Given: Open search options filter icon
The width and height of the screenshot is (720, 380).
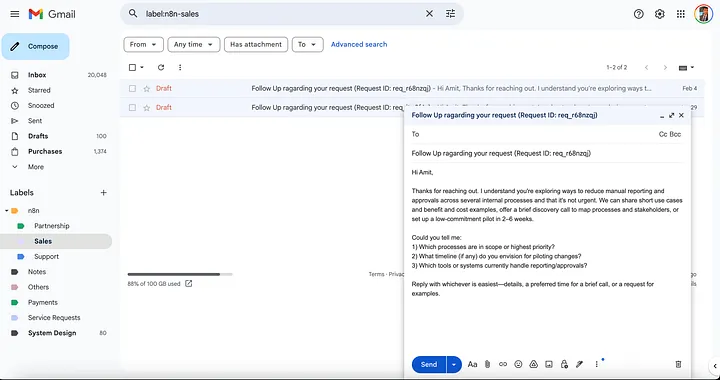Looking at the screenshot, I should point(450,14).
